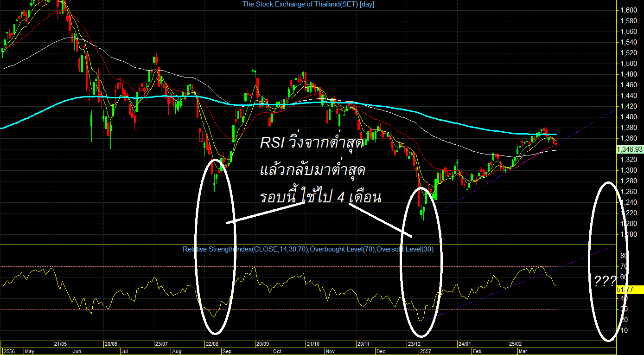Pick the 1,560 price axis label
This screenshot has width=644, height=355.
[x=628, y=32]
